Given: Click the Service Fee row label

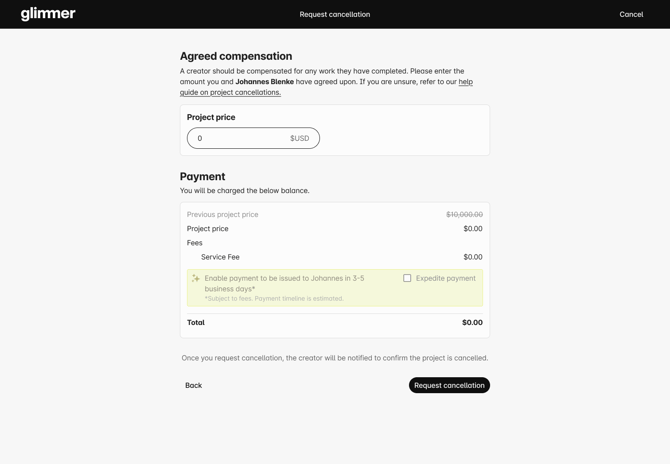Looking at the screenshot, I should tap(220, 257).
